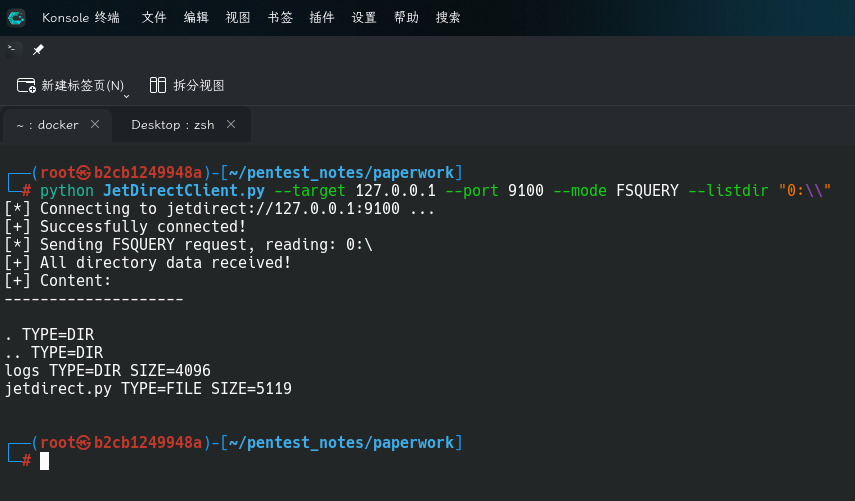The width and height of the screenshot is (855, 501).
Task: Click the '--port' option text
Action: point(472,190)
